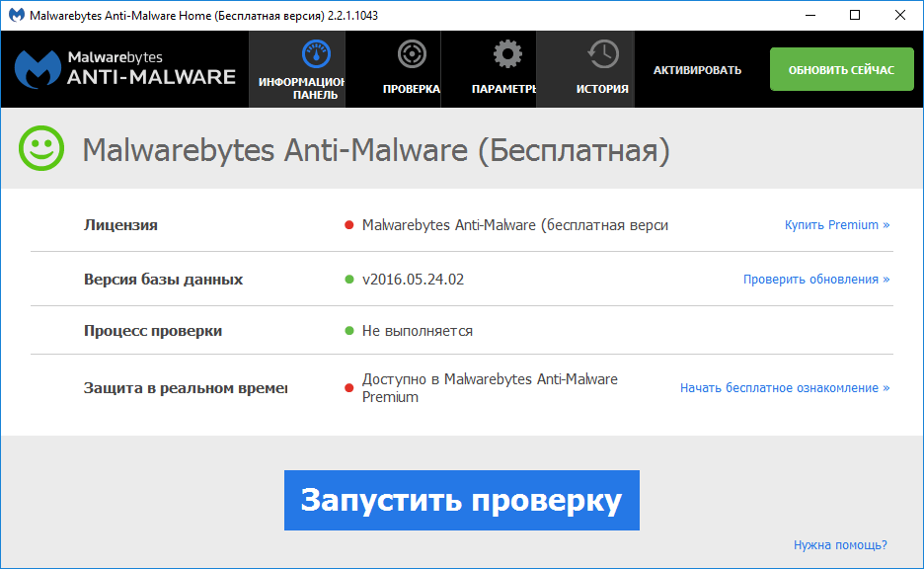Click the database version text v2016.05.24.02
This screenshot has height=569, width=924.
click(x=412, y=278)
